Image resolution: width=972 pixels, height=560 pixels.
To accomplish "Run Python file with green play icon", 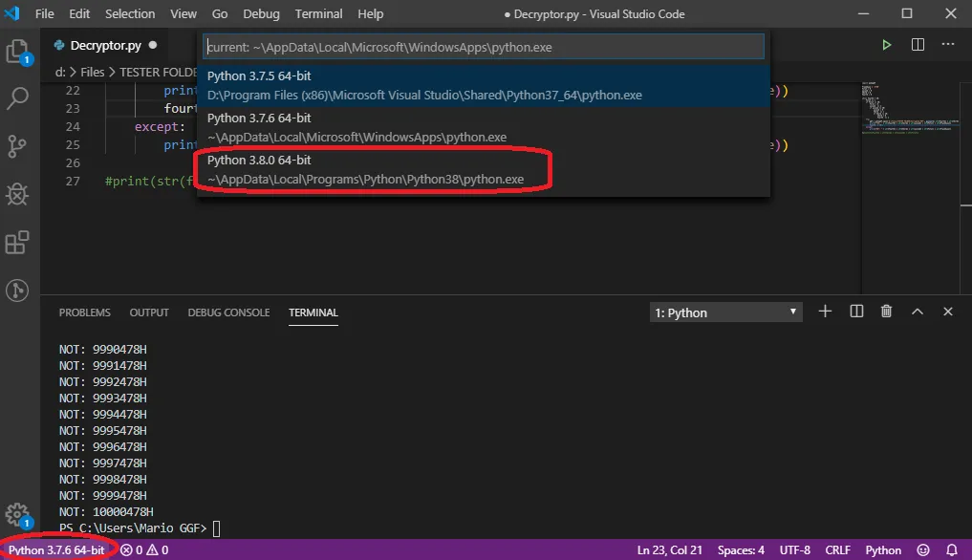I will (886, 45).
